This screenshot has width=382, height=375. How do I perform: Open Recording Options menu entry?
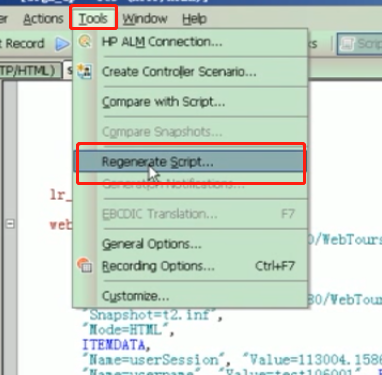pyautogui.click(x=190, y=266)
